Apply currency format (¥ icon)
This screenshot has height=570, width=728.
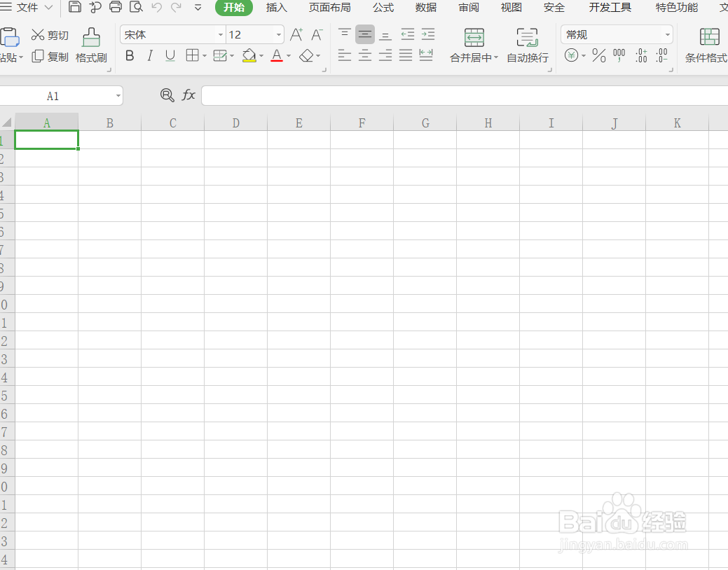[x=572, y=56]
